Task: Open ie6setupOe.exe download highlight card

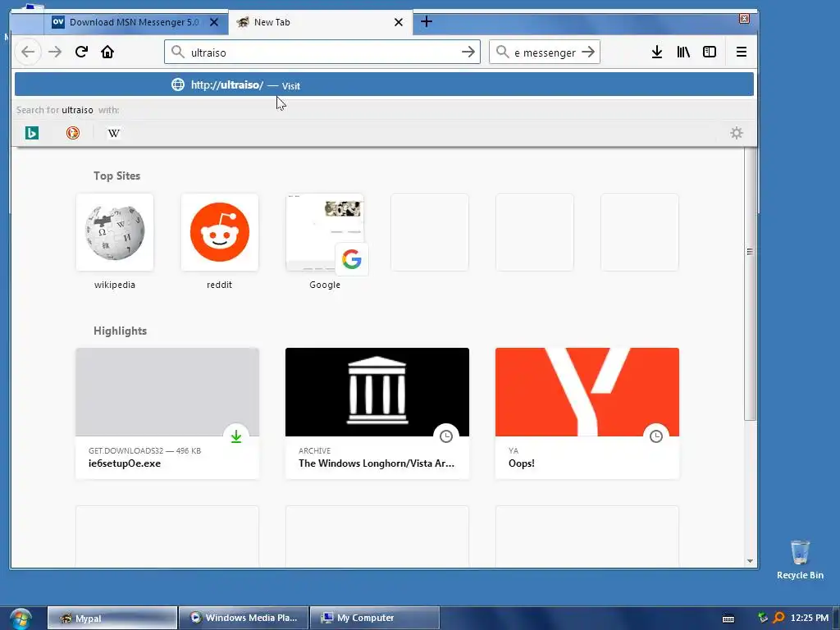Action: pos(167,413)
